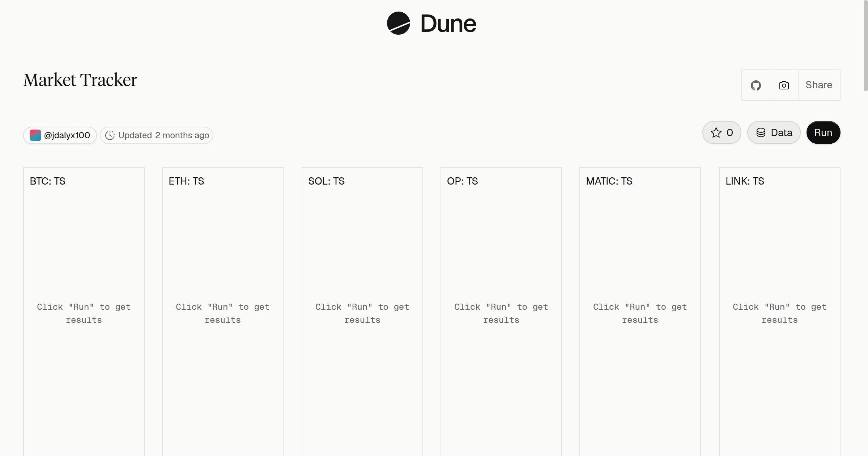Viewport: 868px width, 456px height.
Task: Click the @jdalyx100 avatar image
Action: 35,135
